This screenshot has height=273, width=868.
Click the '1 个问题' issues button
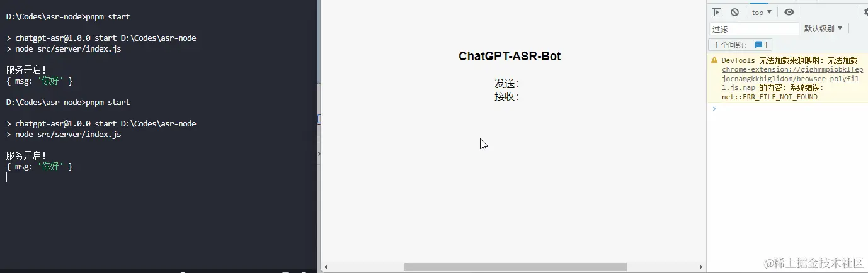pyautogui.click(x=740, y=45)
